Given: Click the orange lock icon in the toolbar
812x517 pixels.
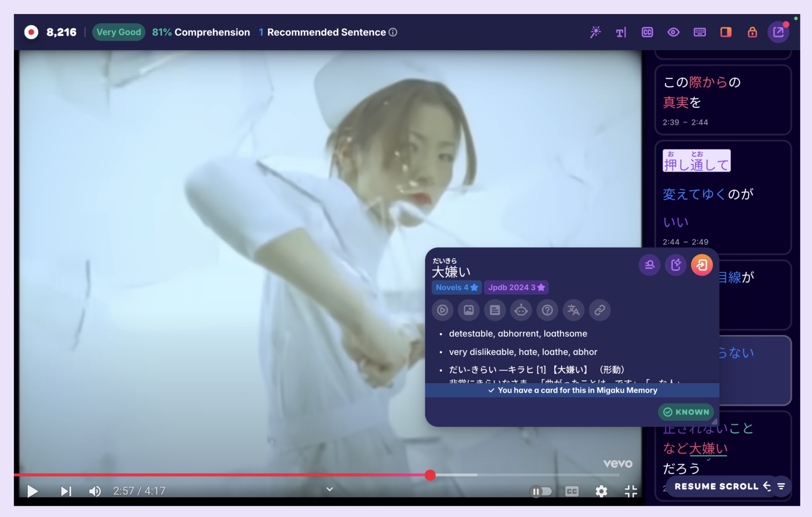Looking at the screenshot, I should (x=752, y=32).
